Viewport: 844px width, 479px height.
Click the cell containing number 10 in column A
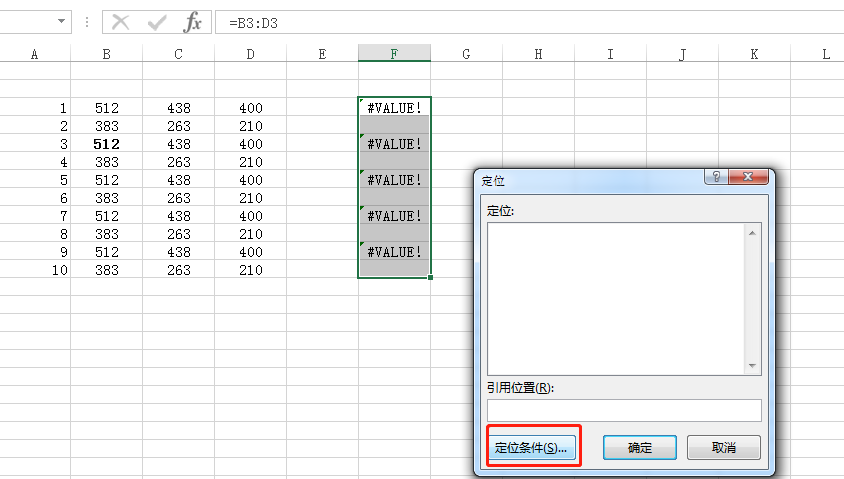pos(35,270)
